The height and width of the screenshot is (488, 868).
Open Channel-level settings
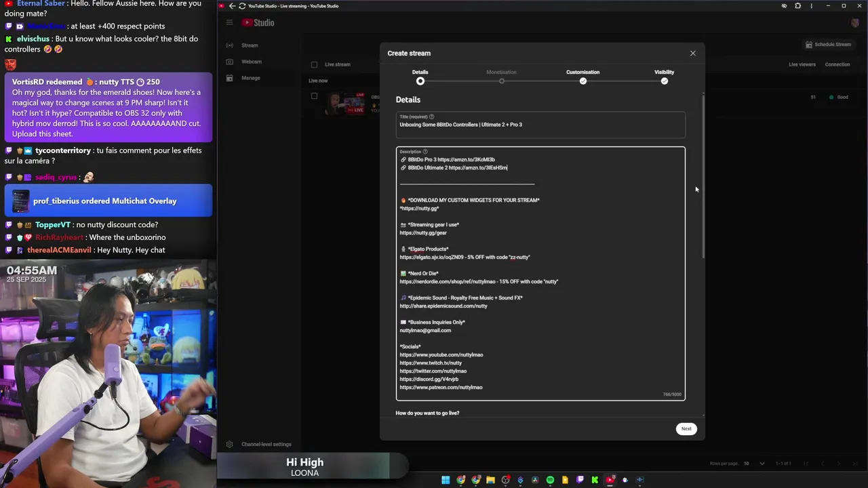[260, 445]
